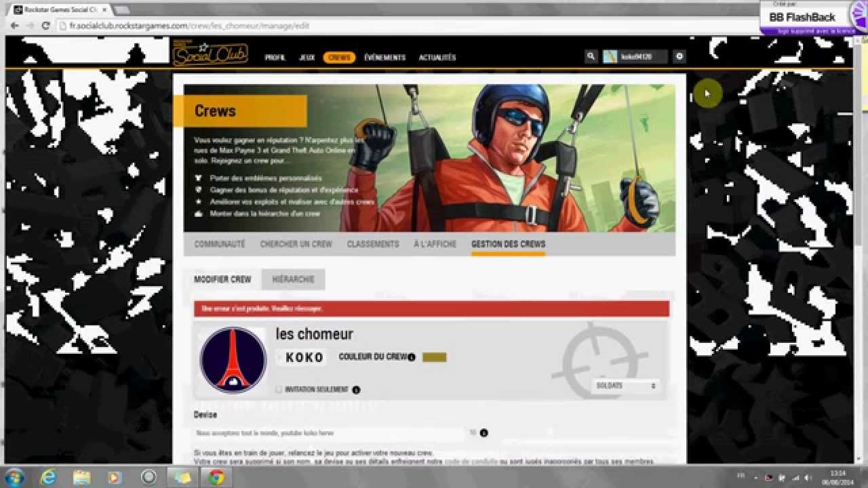This screenshot has width=868, height=488.
Task: Open the Profil menu
Action: coord(275,58)
